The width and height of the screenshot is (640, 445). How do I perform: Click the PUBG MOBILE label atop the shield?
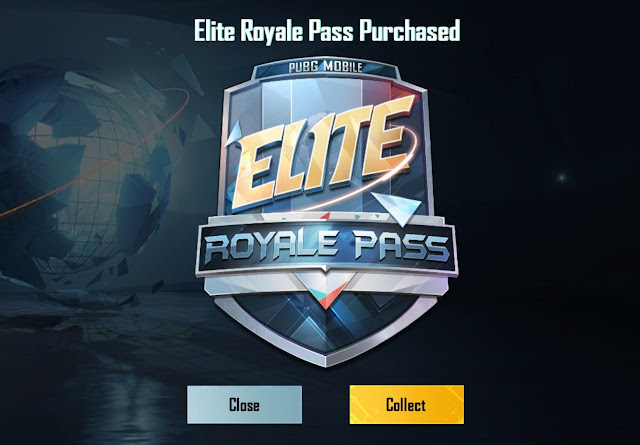click(325, 66)
